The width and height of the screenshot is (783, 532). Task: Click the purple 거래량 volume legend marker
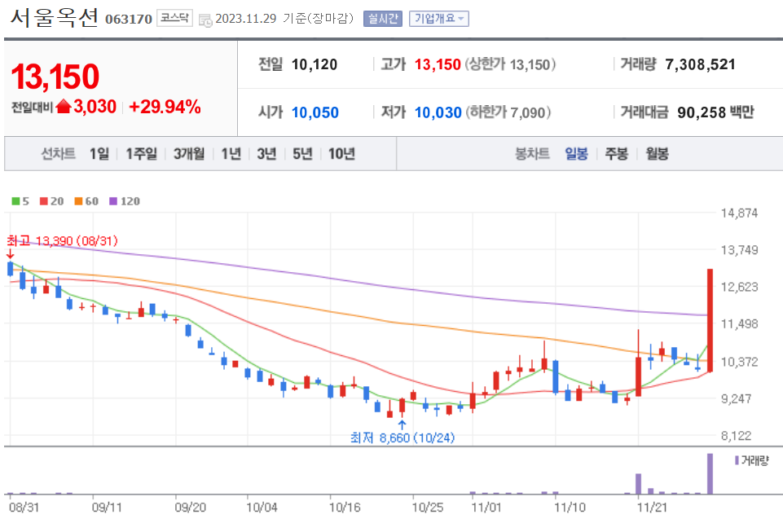[x=737, y=460]
